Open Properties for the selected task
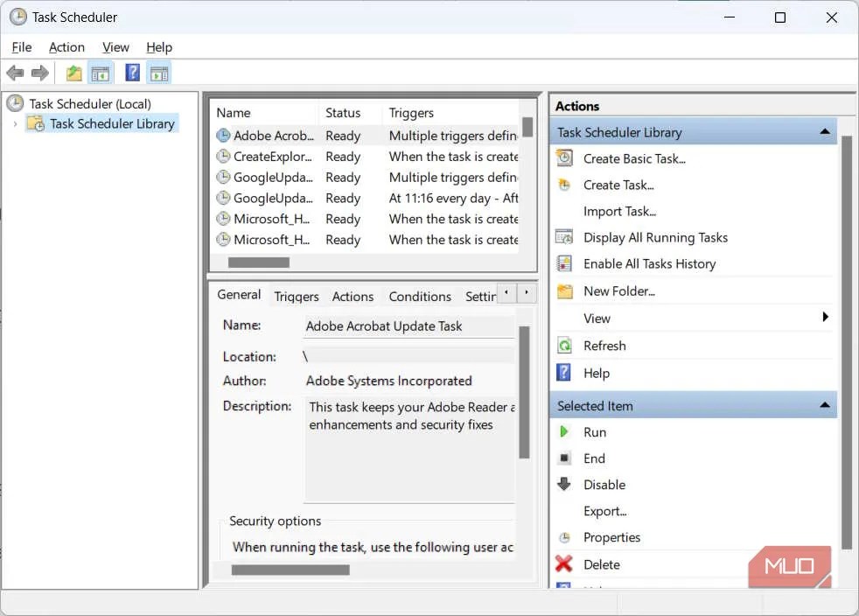Image resolution: width=859 pixels, height=616 pixels. click(x=611, y=537)
